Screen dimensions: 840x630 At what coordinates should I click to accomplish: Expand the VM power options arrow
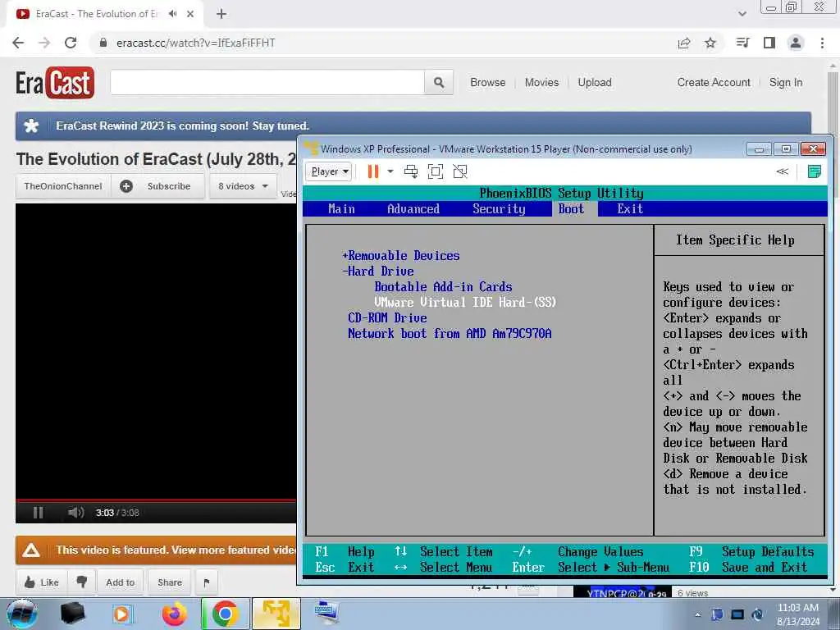click(x=390, y=171)
